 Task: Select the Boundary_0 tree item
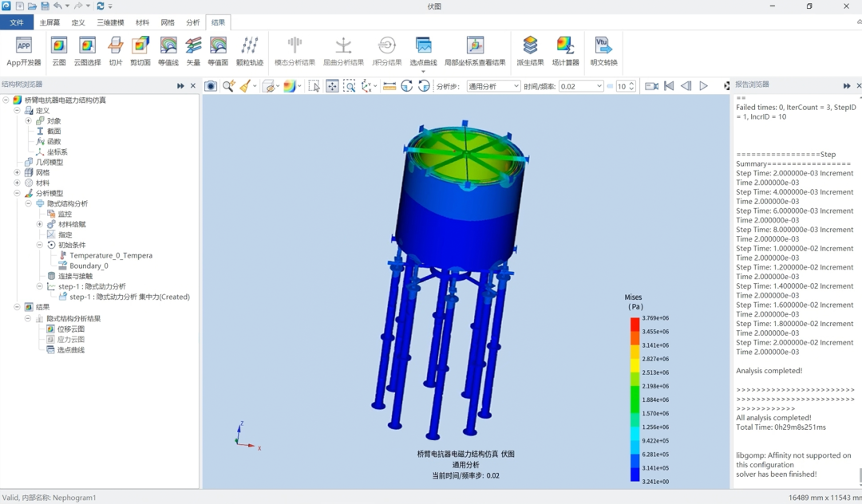pyautogui.click(x=88, y=266)
